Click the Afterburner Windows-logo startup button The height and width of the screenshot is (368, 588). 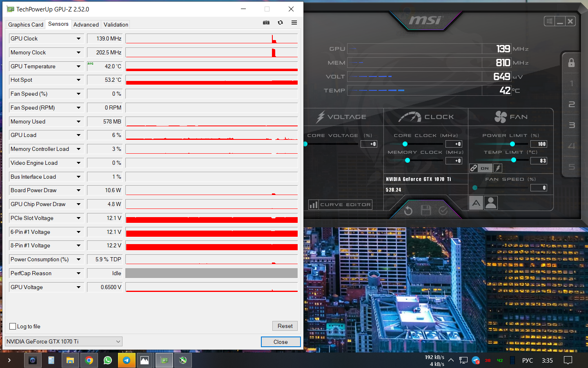pos(549,21)
